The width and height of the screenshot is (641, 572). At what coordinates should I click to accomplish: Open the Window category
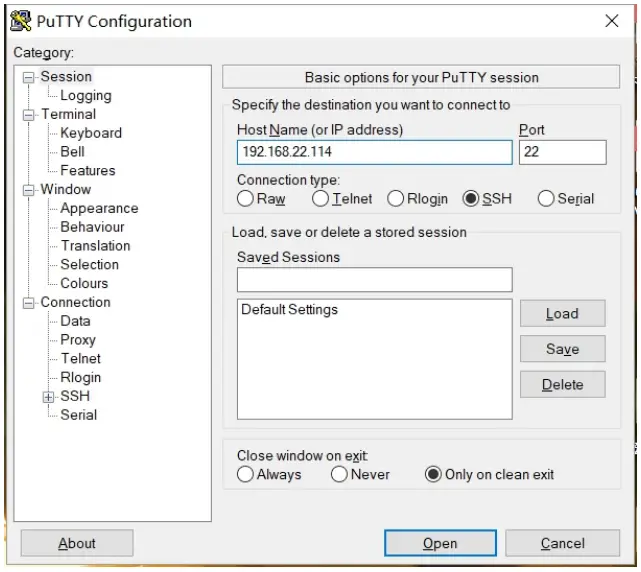pos(65,189)
